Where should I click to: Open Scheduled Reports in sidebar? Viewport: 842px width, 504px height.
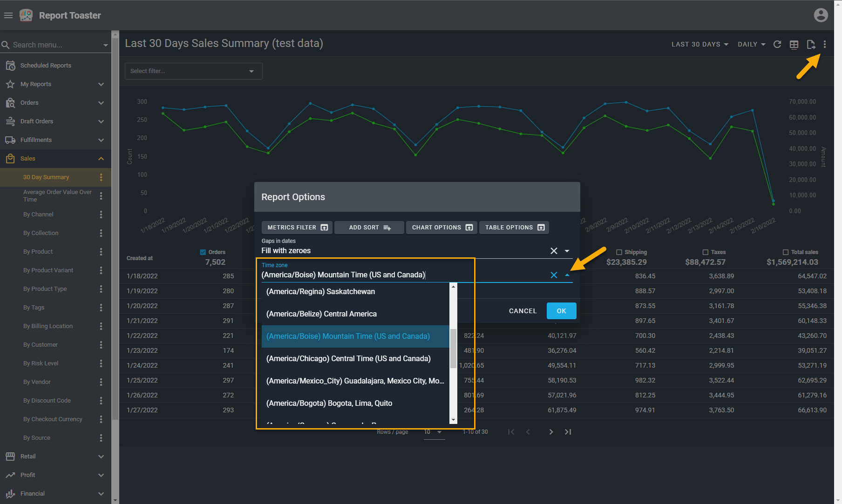[46, 66]
